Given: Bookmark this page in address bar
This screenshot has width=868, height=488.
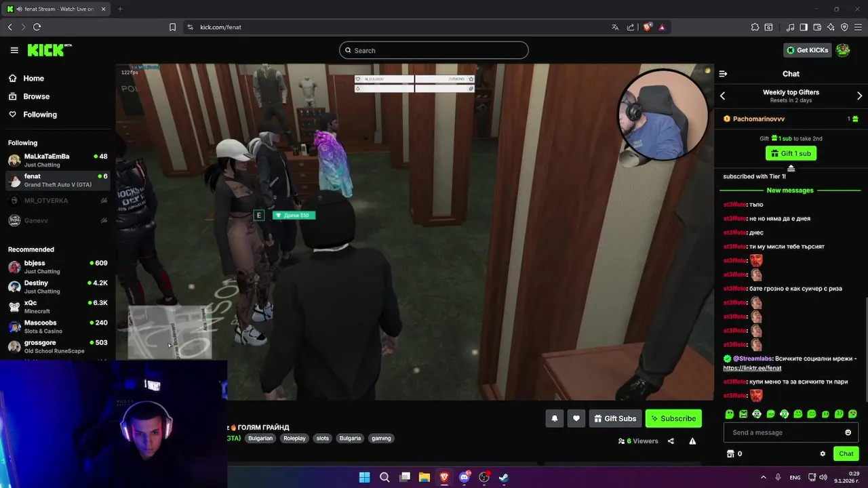Looking at the screenshot, I should (172, 27).
